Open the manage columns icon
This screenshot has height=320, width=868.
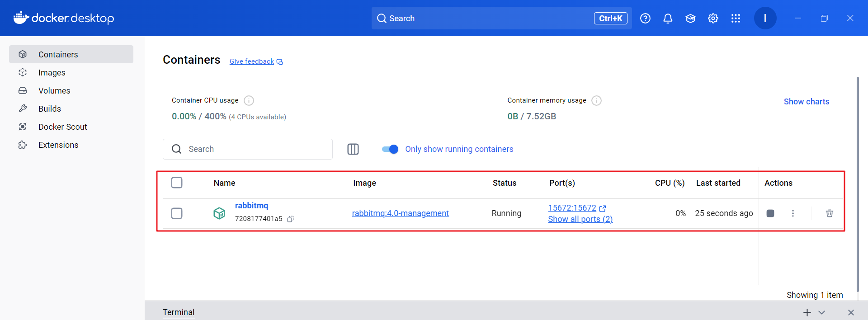click(353, 149)
